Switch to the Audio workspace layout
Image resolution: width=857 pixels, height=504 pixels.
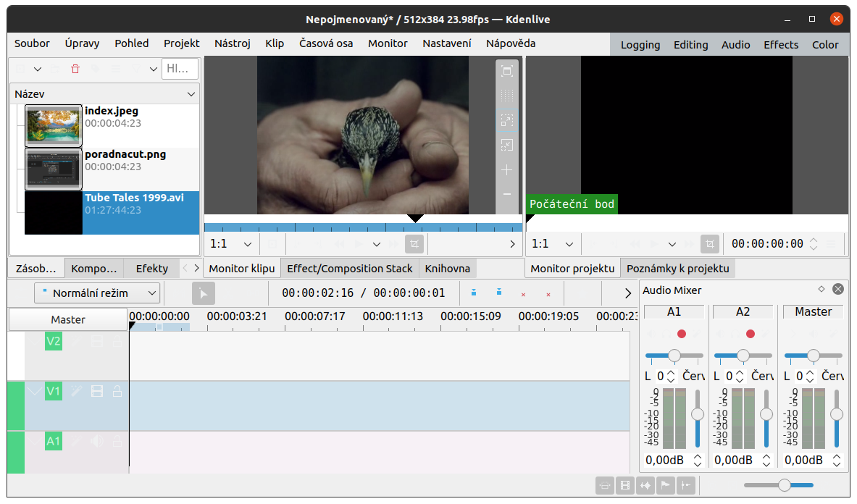click(x=736, y=45)
